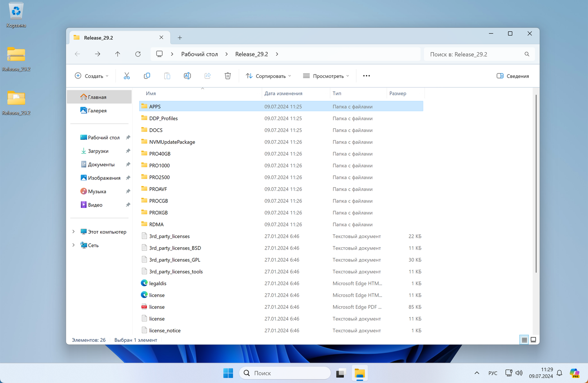
Task: Refresh the folder view
Action: pos(138,54)
